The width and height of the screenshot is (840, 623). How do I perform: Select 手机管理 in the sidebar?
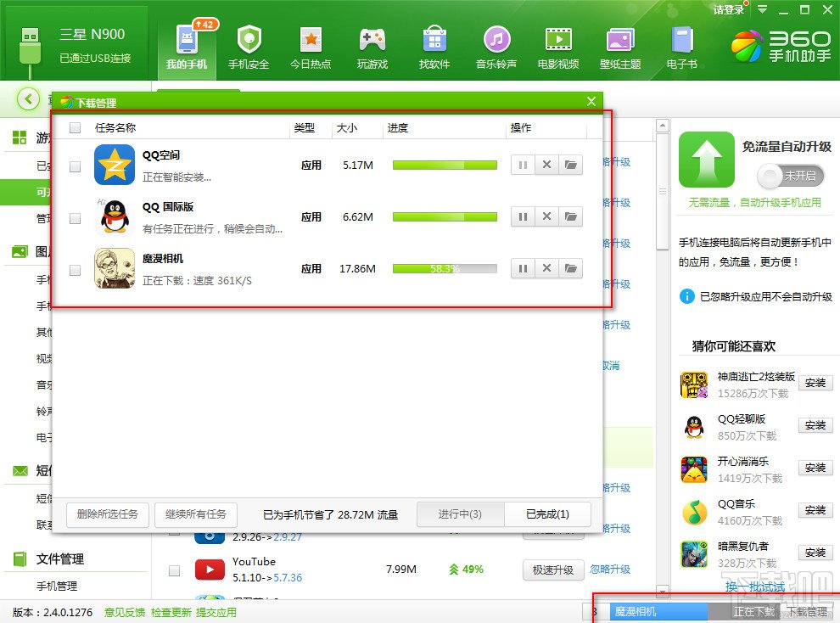coord(57,586)
